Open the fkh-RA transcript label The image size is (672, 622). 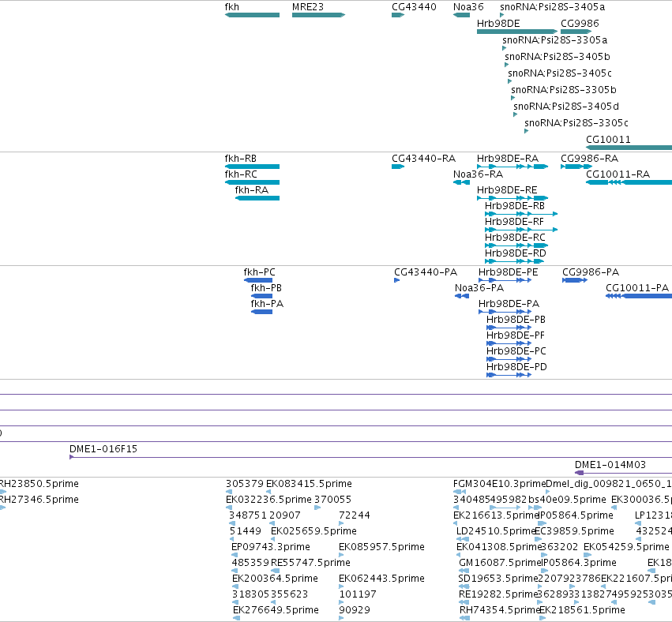252,189
